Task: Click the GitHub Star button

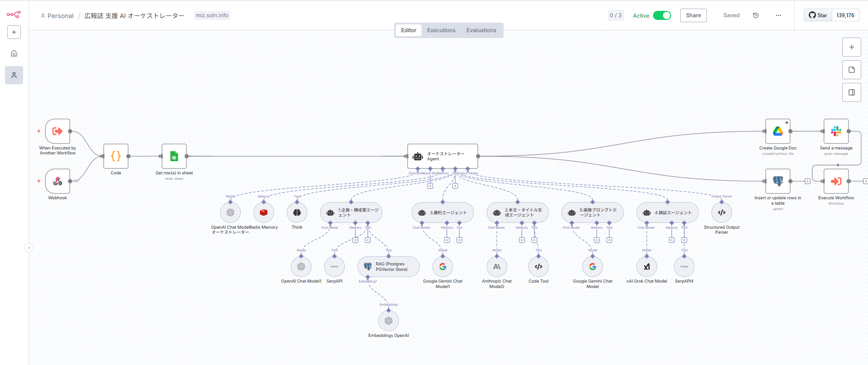Action: click(x=818, y=15)
